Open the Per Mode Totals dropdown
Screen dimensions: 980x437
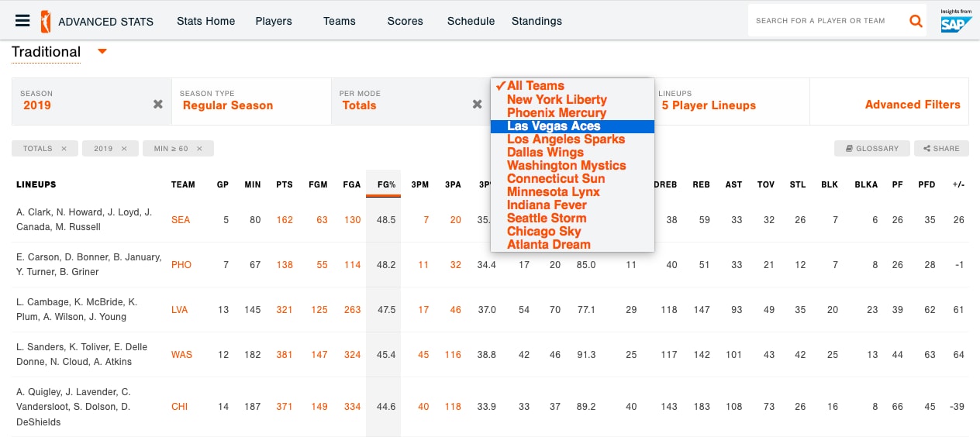[x=411, y=101]
